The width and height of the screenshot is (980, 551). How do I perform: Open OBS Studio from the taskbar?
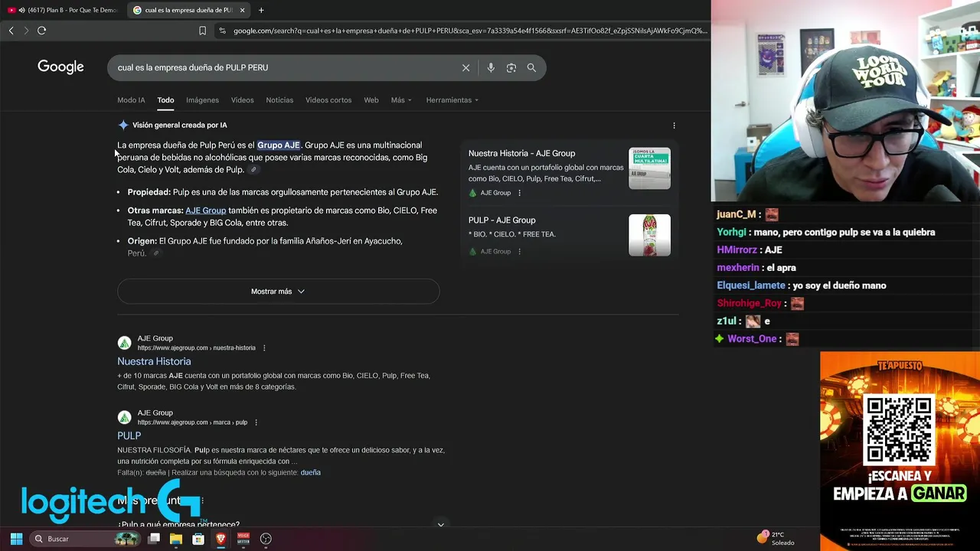point(266,539)
